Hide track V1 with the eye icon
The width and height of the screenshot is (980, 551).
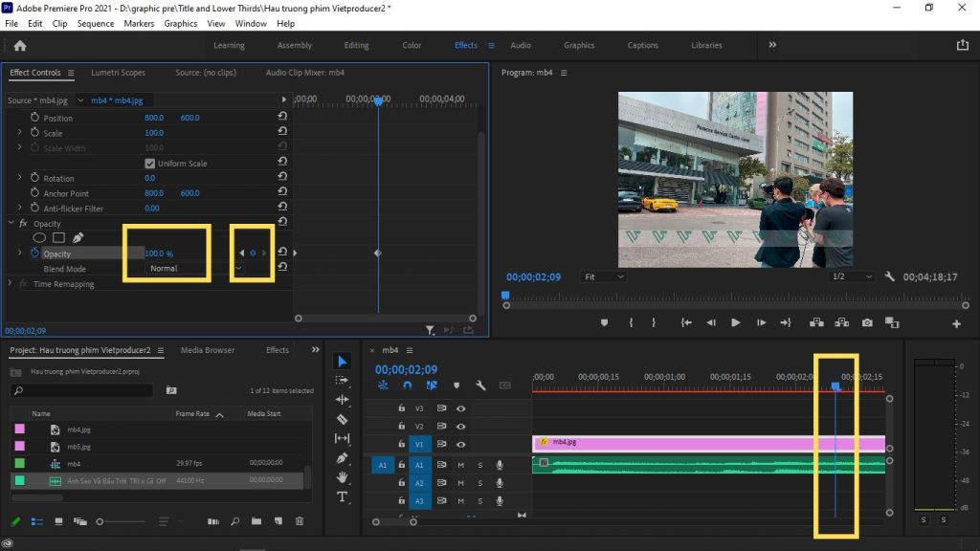point(461,444)
